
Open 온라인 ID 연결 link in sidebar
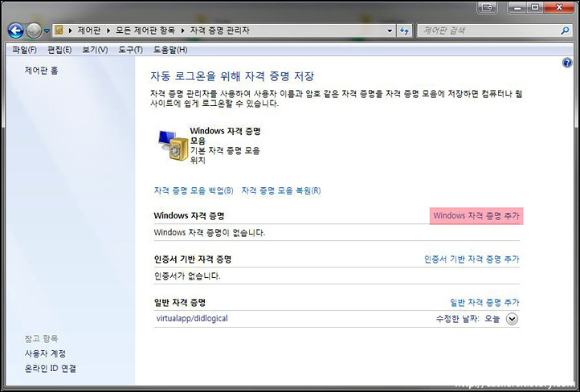pyautogui.click(x=51, y=369)
